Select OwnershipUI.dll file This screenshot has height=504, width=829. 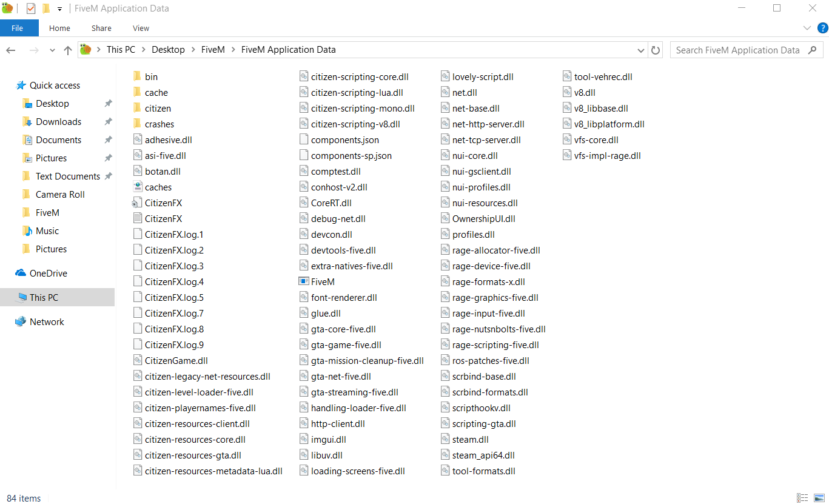tap(478, 218)
